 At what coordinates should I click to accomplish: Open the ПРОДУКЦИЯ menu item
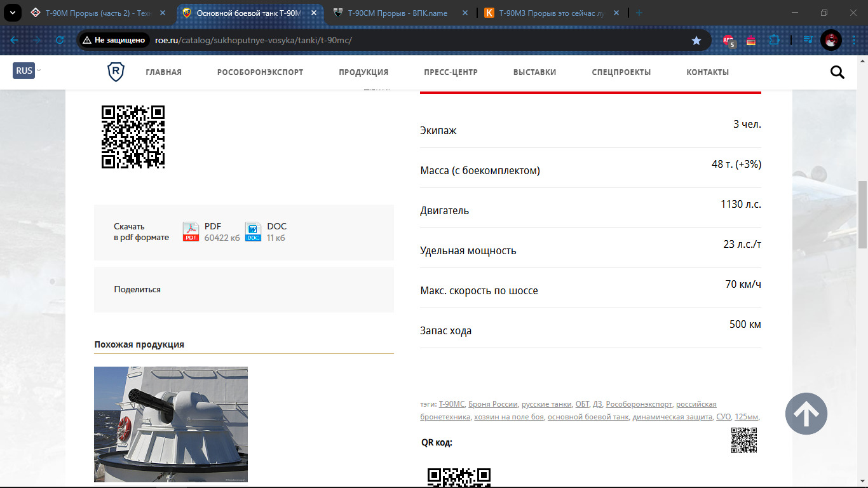pos(363,72)
